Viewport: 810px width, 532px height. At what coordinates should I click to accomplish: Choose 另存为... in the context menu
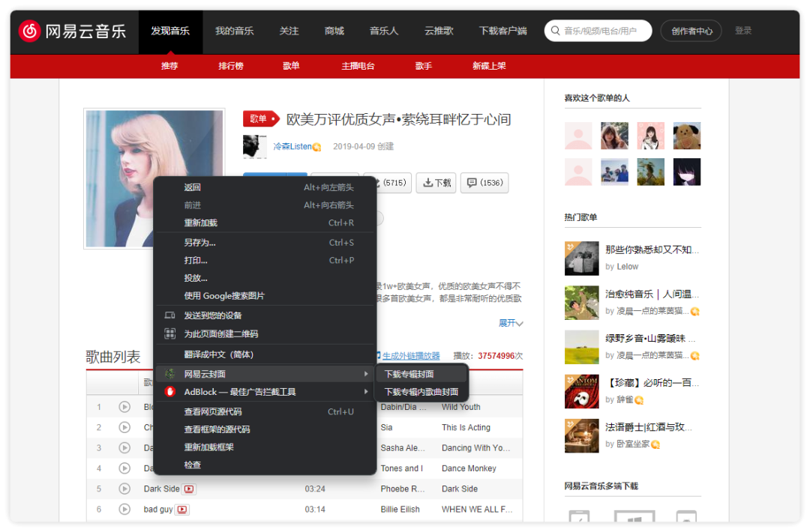[265, 243]
